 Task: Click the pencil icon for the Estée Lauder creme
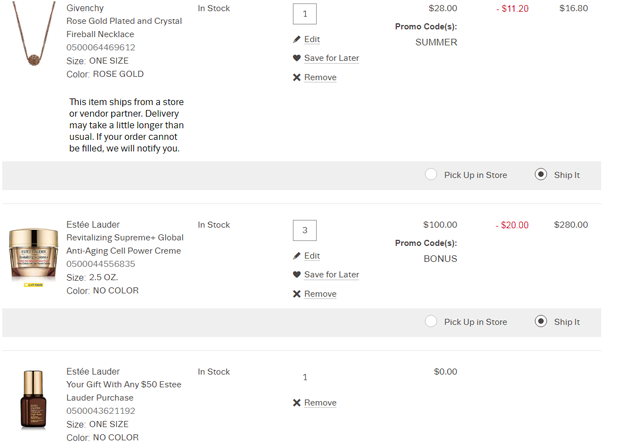coord(297,256)
